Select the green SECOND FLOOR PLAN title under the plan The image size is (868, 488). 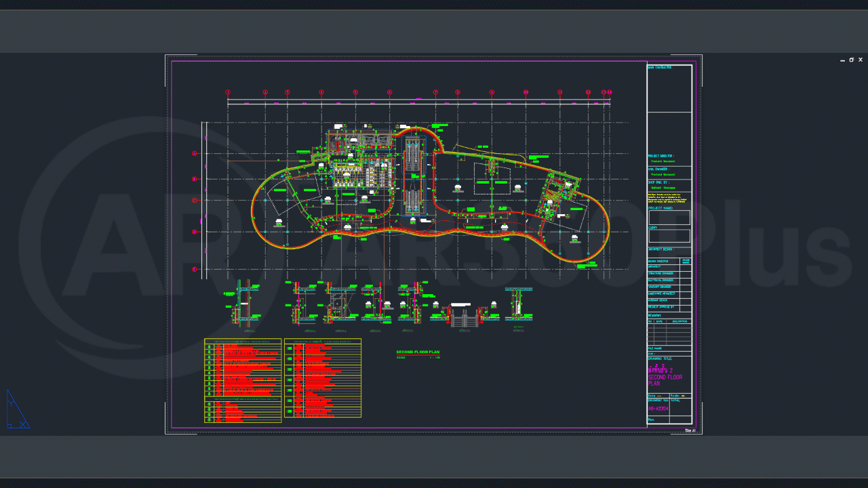[418, 352]
